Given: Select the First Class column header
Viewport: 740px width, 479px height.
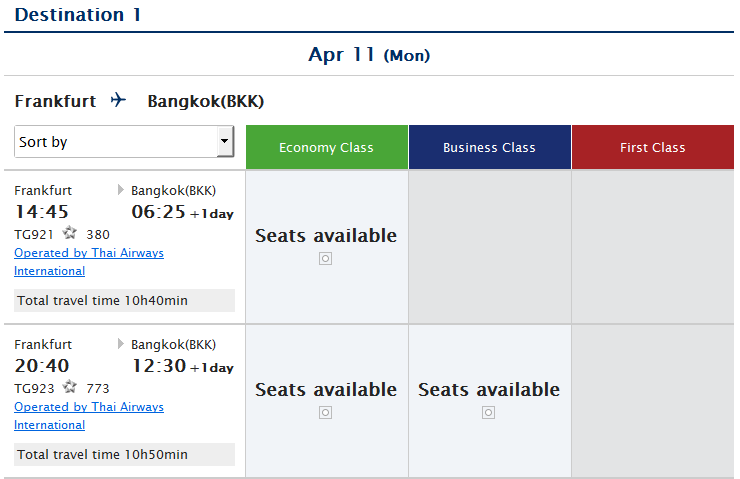Looking at the screenshot, I should click(x=652, y=147).
